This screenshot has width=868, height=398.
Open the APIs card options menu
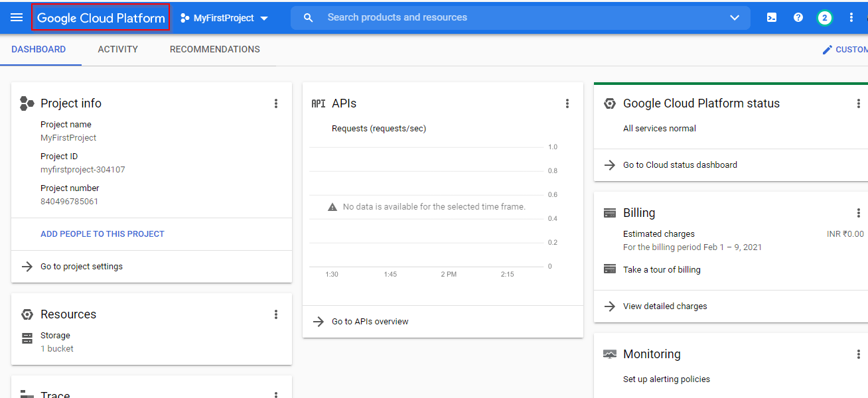pyautogui.click(x=567, y=103)
